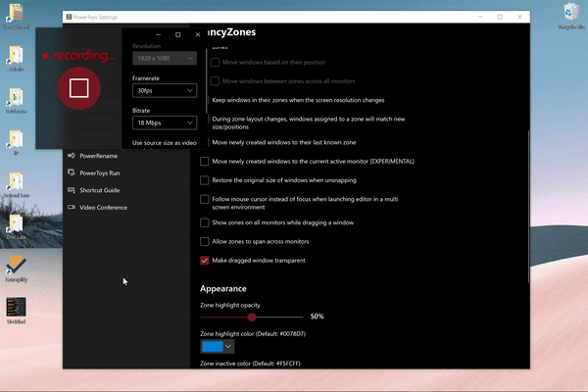Open the Bitrate 18 Mbps dropdown
588x392 pixels.
coord(165,122)
